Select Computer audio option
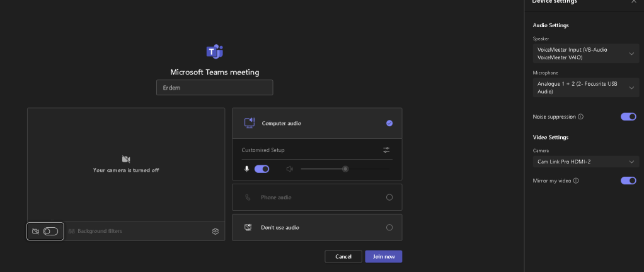 tap(317, 123)
